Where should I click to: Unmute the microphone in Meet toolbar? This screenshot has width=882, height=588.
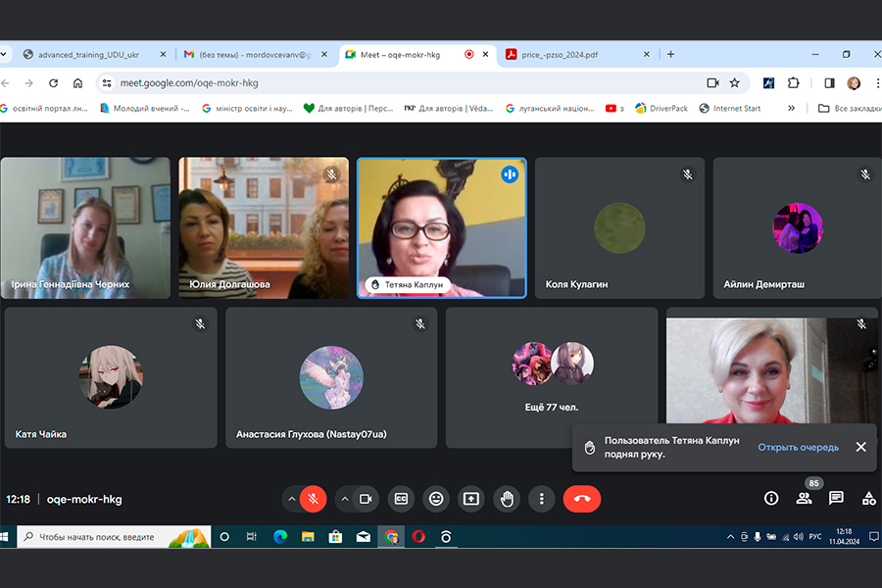[313, 499]
